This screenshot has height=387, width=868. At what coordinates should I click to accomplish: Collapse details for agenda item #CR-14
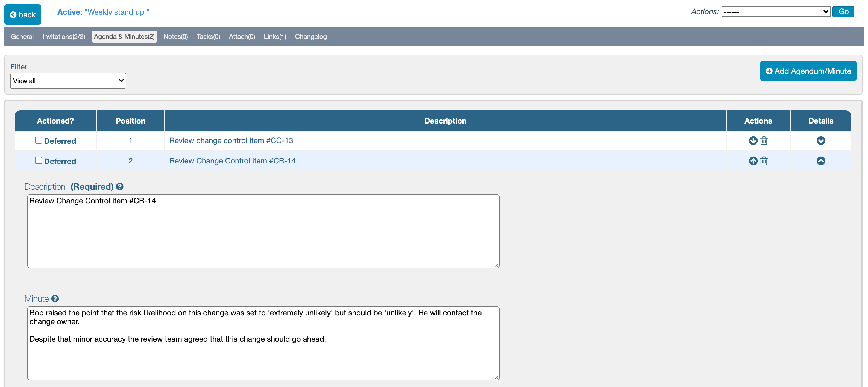coord(820,161)
